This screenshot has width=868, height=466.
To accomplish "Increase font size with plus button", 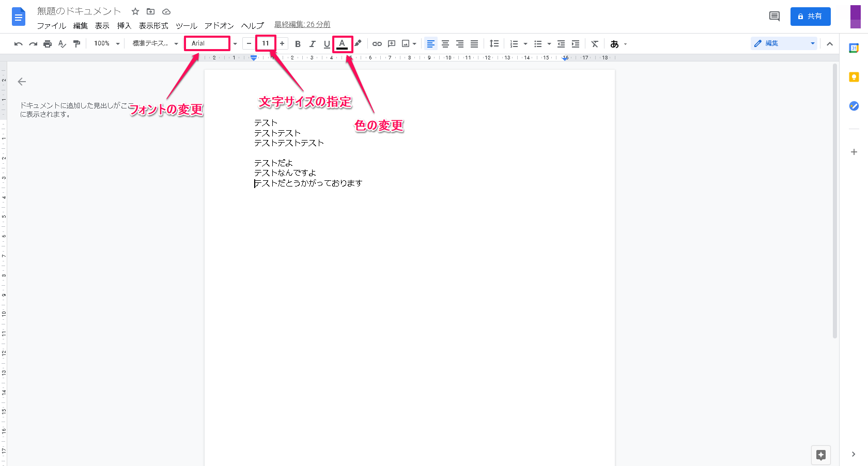I will point(282,43).
